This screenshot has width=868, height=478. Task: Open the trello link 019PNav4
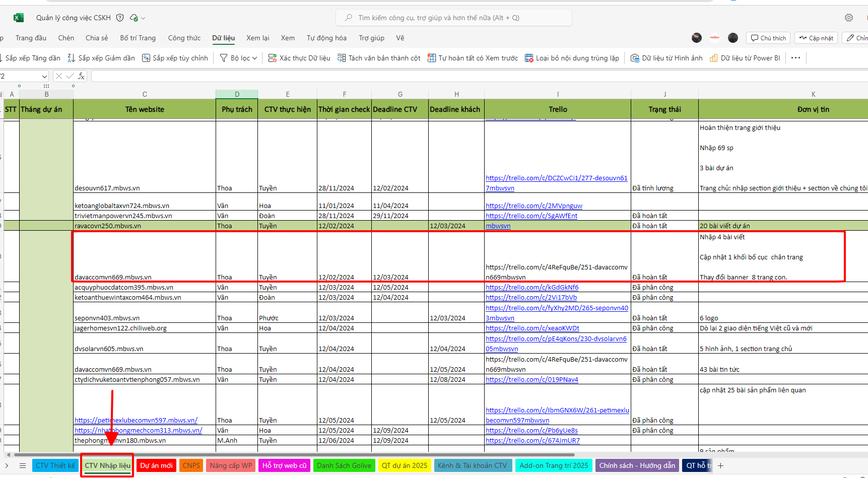pos(532,379)
